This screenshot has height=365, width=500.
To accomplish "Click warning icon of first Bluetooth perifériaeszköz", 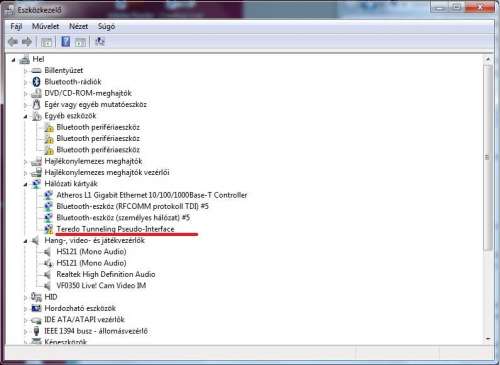I will [x=49, y=127].
